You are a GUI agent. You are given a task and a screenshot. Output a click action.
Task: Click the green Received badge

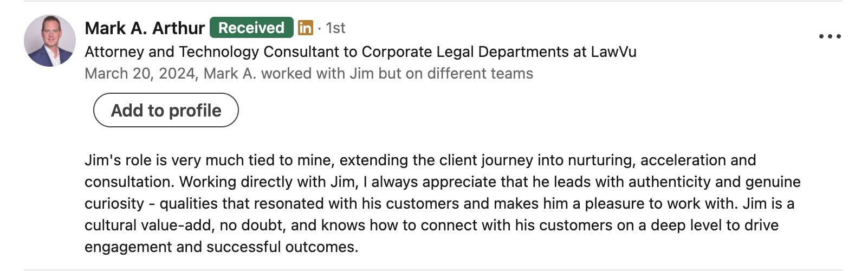click(x=251, y=28)
